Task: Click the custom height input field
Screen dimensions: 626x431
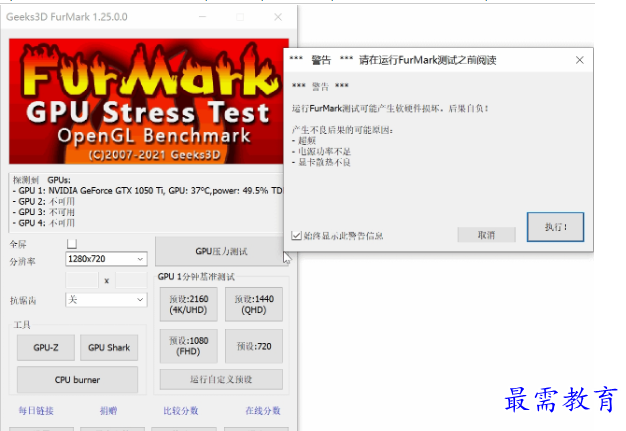Action: point(131,280)
